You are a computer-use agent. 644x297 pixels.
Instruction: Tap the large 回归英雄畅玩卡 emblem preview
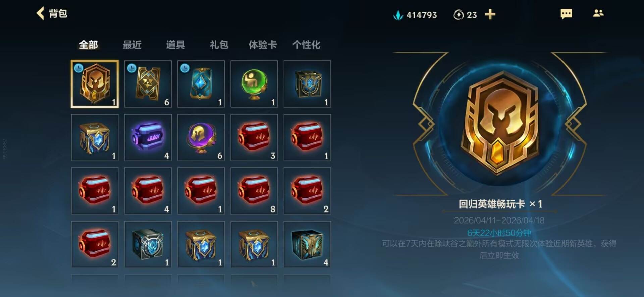499,123
